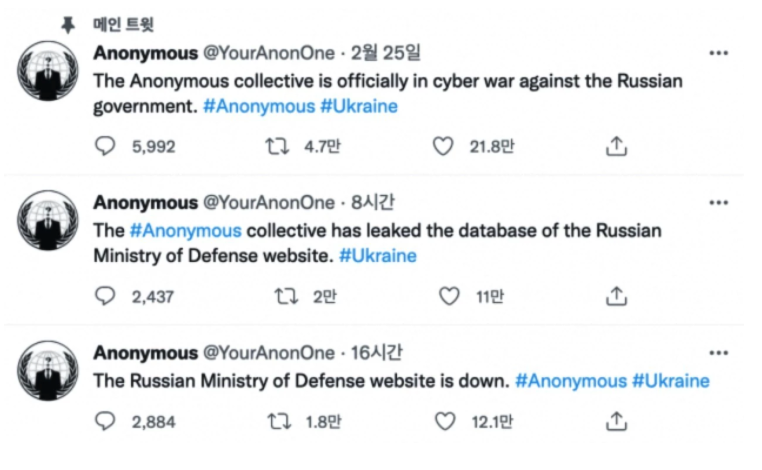The height and width of the screenshot is (470, 762).
Task: Reply to the cyber war tweet
Action: (106, 146)
